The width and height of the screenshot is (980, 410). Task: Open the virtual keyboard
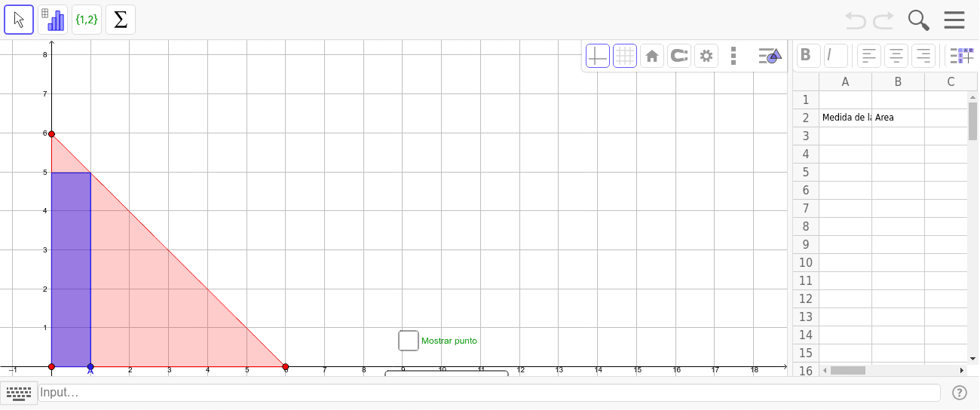click(x=19, y=393)
